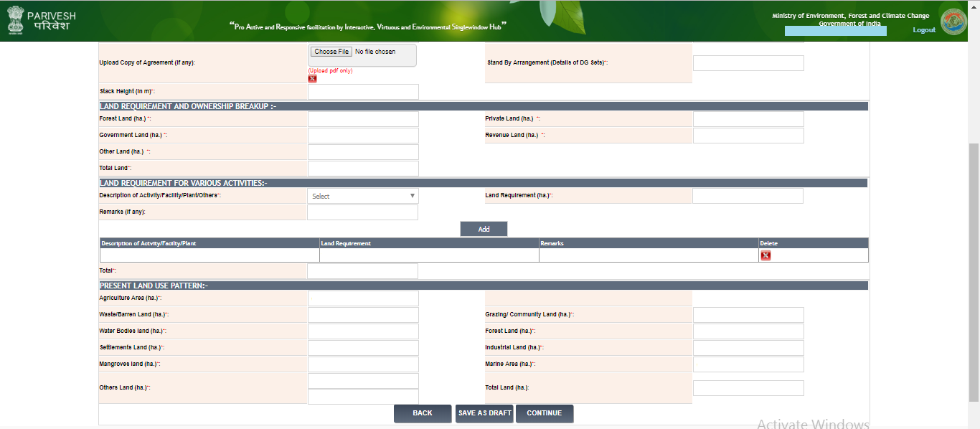The width and height of the screenshot is (980, 429).
Task: Click Choose File for agreement upload
Action: click(x=331, y=52)
